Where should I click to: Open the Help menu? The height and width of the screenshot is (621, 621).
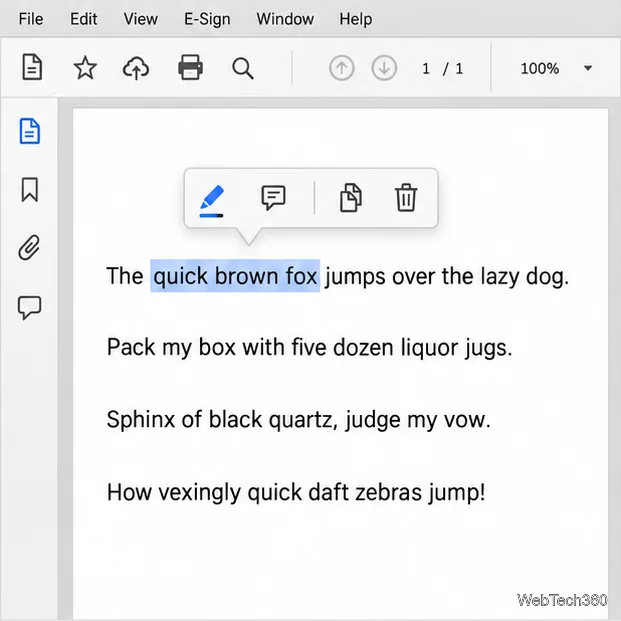pyautogui.click(x=356, y=19)
